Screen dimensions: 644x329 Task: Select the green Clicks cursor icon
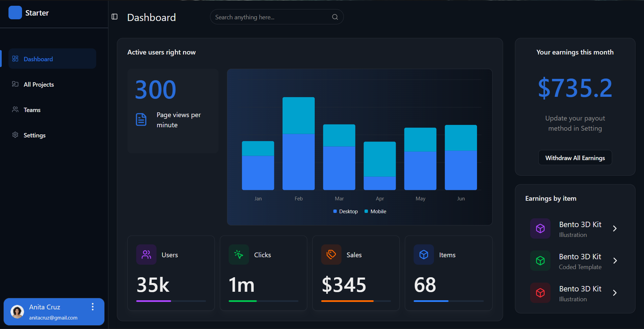pos(238,255)
